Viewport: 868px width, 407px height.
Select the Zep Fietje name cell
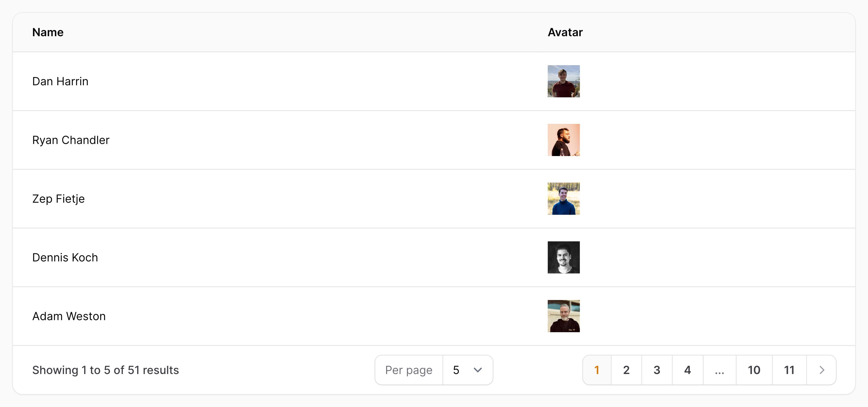tap(58, 199)
